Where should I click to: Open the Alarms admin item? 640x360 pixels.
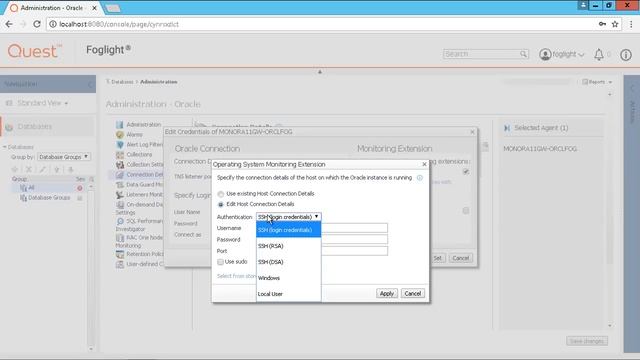tap(134, 135)
